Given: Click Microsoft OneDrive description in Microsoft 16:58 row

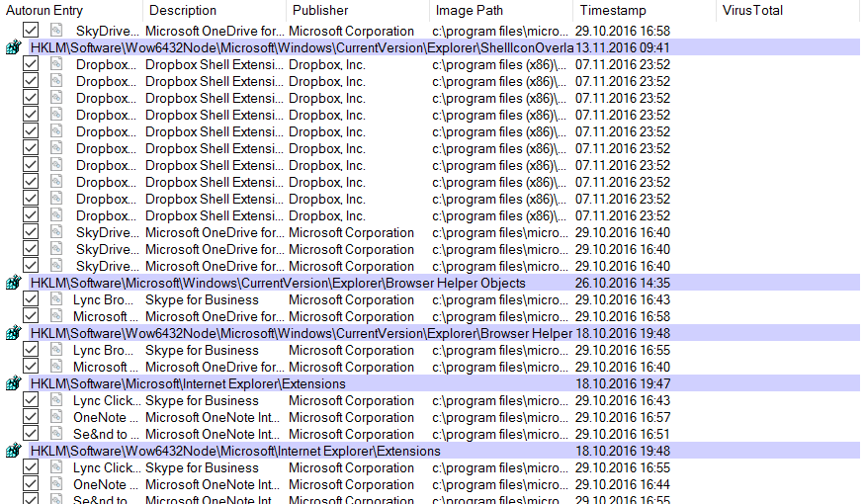Looking at the screenshot, I should 215,316.
